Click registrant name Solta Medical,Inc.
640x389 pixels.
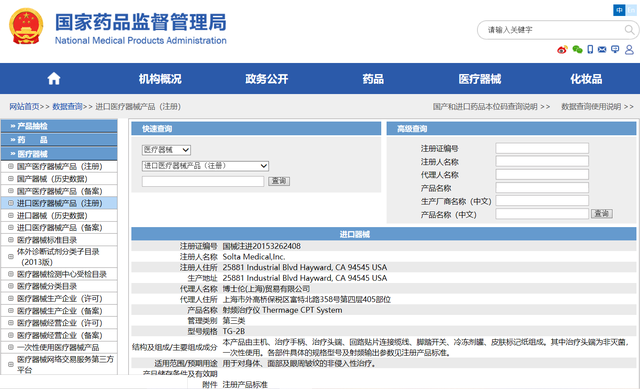point(253,257)
